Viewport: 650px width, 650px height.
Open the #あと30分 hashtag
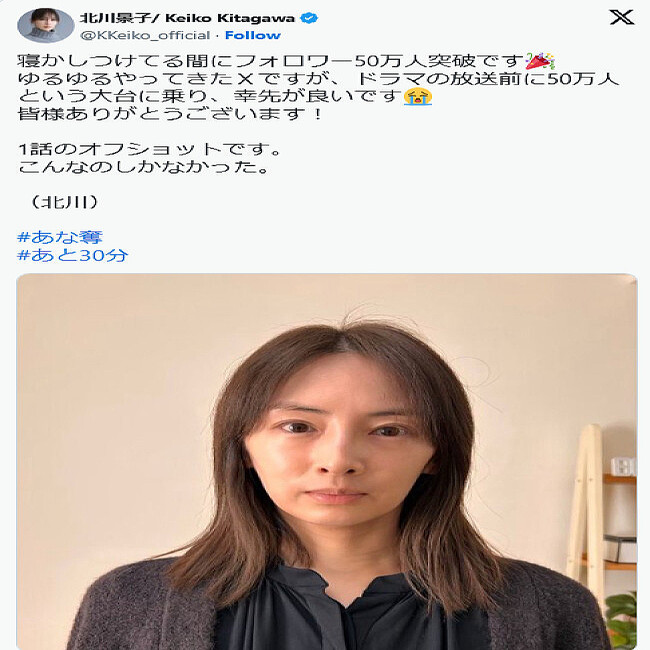point(73,255)
